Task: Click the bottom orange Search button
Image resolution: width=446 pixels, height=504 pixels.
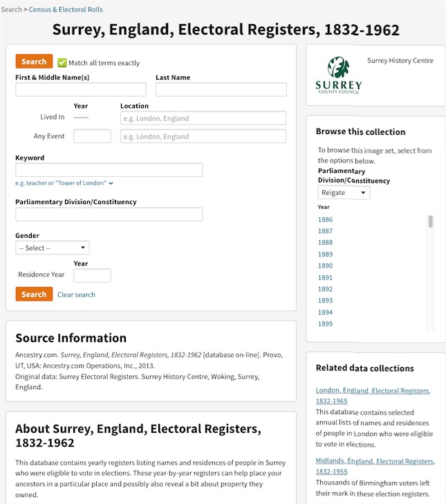Action: [x=34, y=294]
